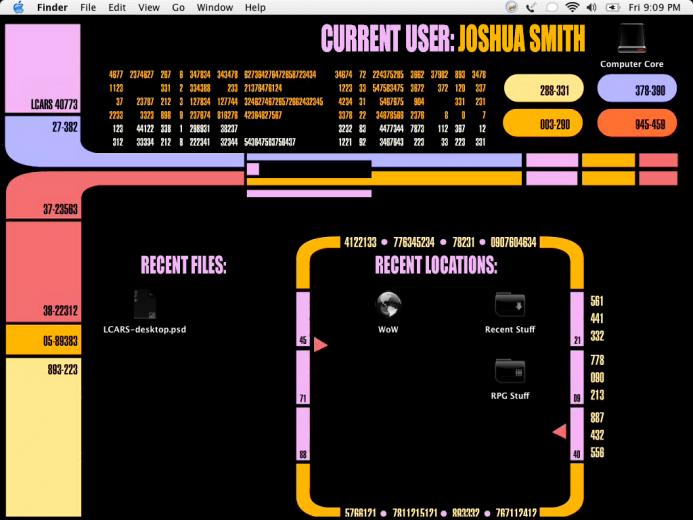Select the Computer Core drive icon

pos(632,38)
